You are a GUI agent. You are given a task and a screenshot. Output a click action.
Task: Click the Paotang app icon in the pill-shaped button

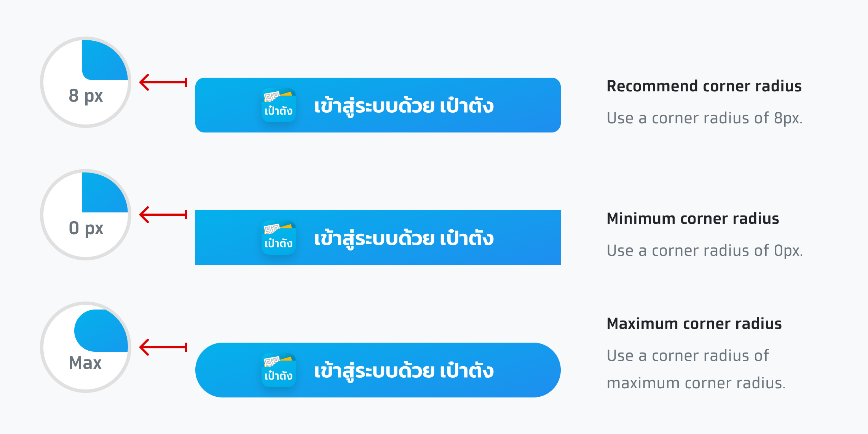(x=279, y=370)
